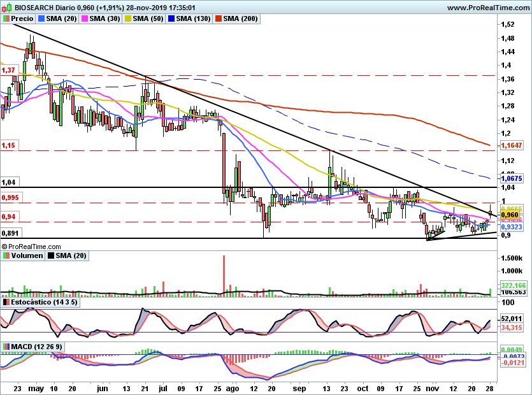Screen dimensions: 532x395
Task: Click the 1,37 resistance level label
Action: [x=8, y=70]
